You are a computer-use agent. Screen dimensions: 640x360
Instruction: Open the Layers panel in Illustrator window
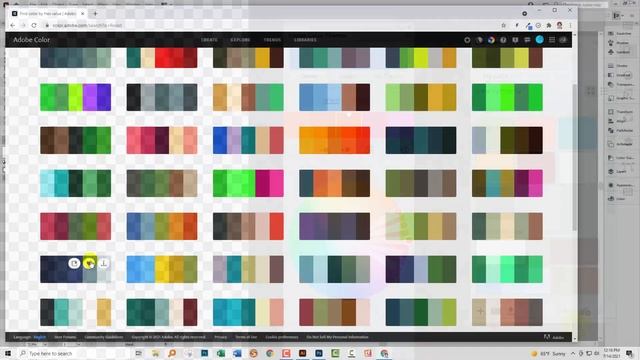point(618,171)
